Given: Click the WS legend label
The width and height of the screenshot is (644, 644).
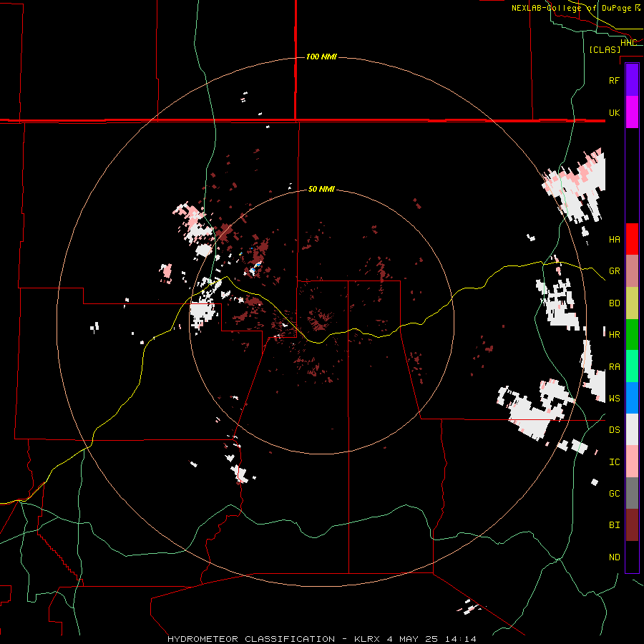Looking at the screenshot, I should [614, 398].
